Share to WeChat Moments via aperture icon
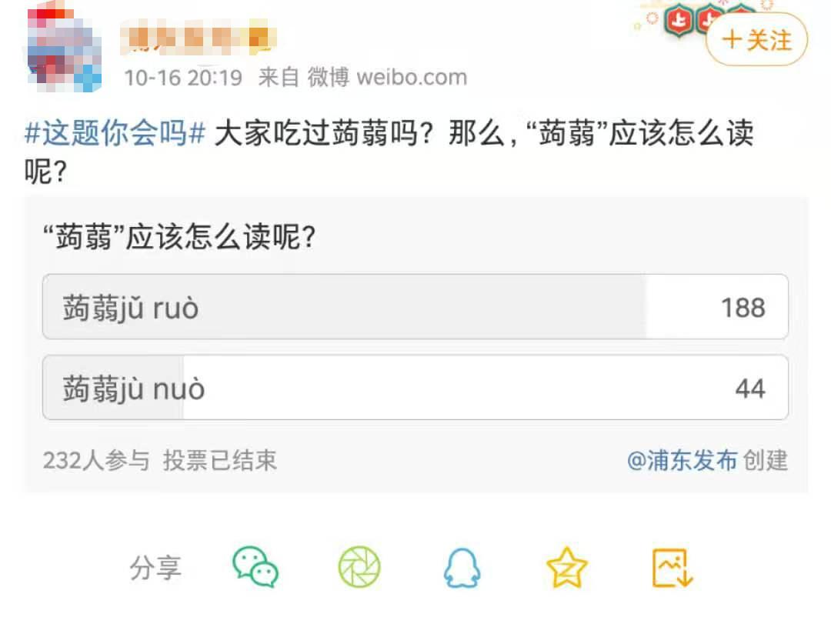 pos(359,568)
